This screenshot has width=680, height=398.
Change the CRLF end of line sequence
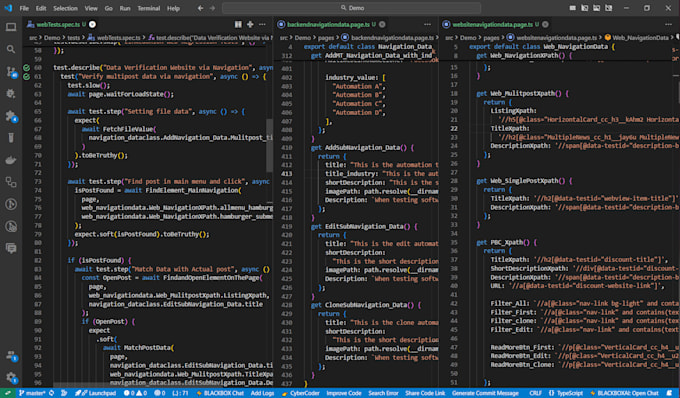536,393
